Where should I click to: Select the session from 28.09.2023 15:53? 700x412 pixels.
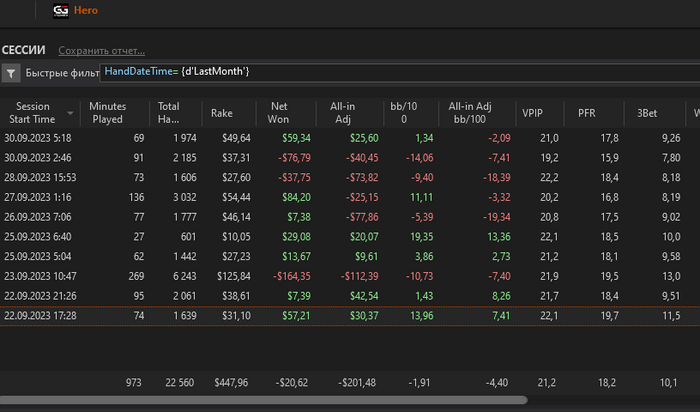click(x=43, y=177)
